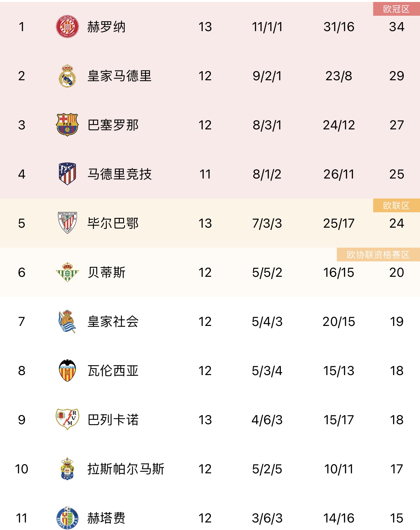Viewport: 420px width, 530px height.
Task: Open the Athletic Club Bilbao crest
Action: coord(67,223)
